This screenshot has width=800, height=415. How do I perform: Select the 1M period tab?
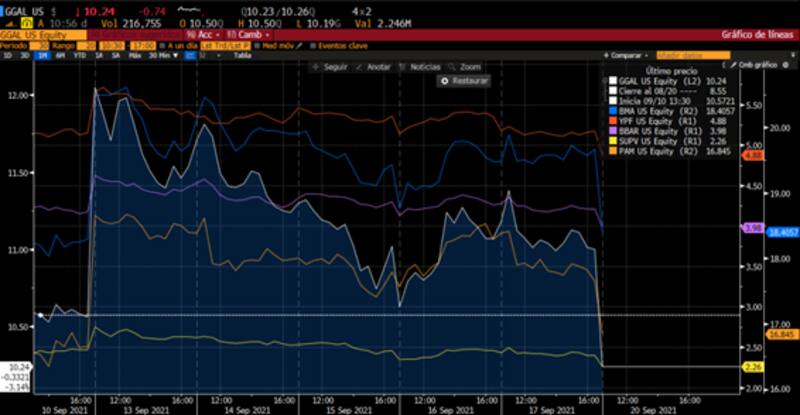[x=41, y=55]
